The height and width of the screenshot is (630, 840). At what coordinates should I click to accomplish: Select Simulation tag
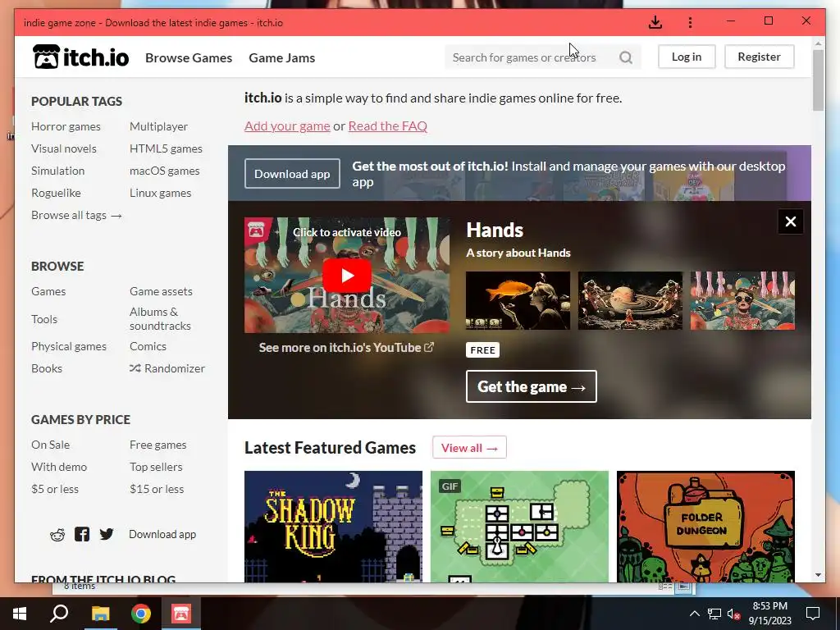coord(58,171)
